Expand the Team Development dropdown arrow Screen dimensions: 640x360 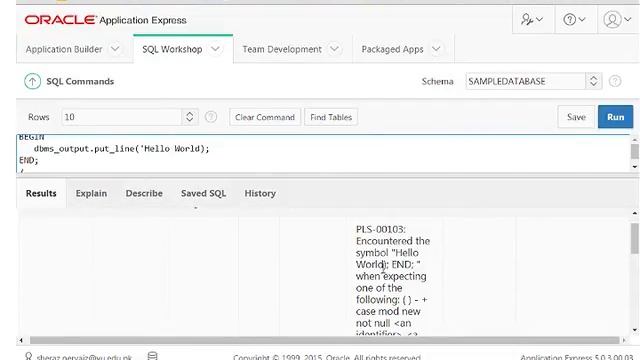pos(334,49)
